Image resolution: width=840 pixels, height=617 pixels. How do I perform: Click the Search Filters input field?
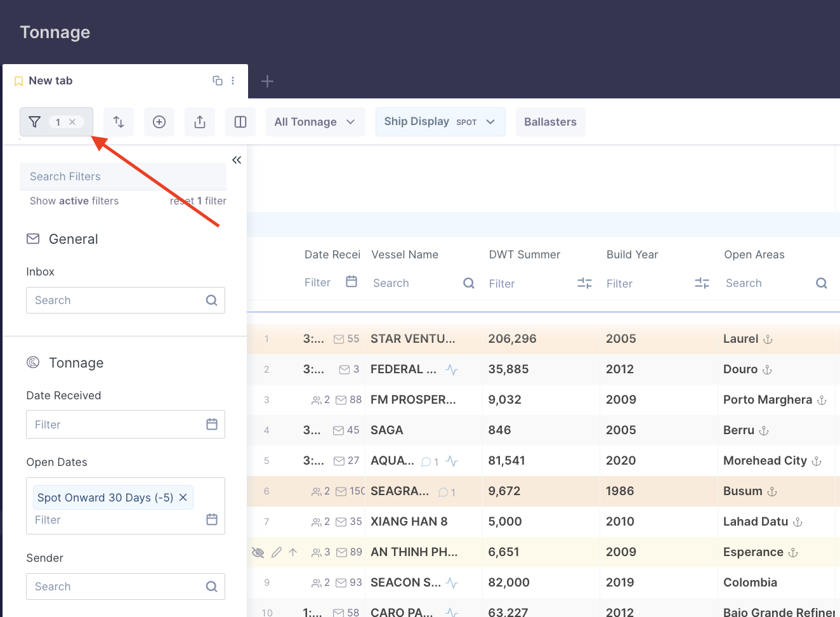pyautogui.click(x=122, y=176)
